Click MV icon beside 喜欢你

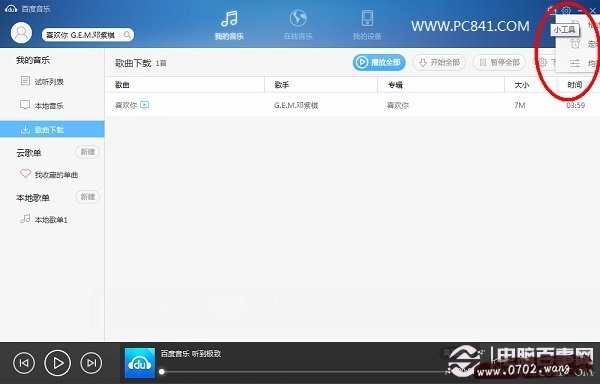(x=145, y=104)
